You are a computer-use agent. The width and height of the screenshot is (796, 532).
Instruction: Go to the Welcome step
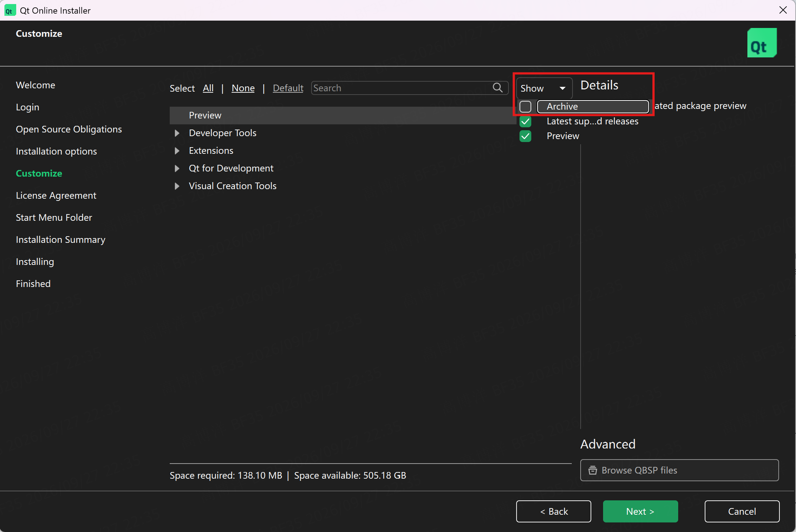[35, 85]
